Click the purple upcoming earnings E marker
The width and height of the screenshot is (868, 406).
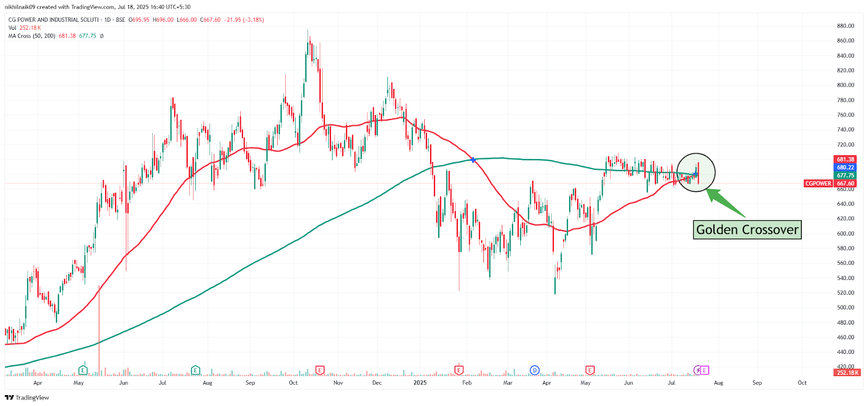705,370
